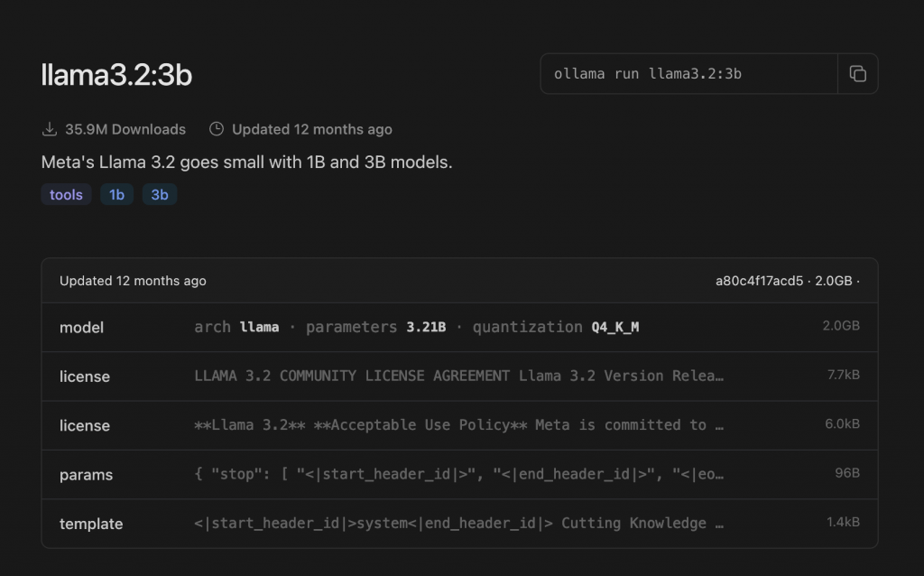Click the 6.0kB file size
The height and width of the screenshot is (576, 924).
pyautogui.click(x=842, y=423)
